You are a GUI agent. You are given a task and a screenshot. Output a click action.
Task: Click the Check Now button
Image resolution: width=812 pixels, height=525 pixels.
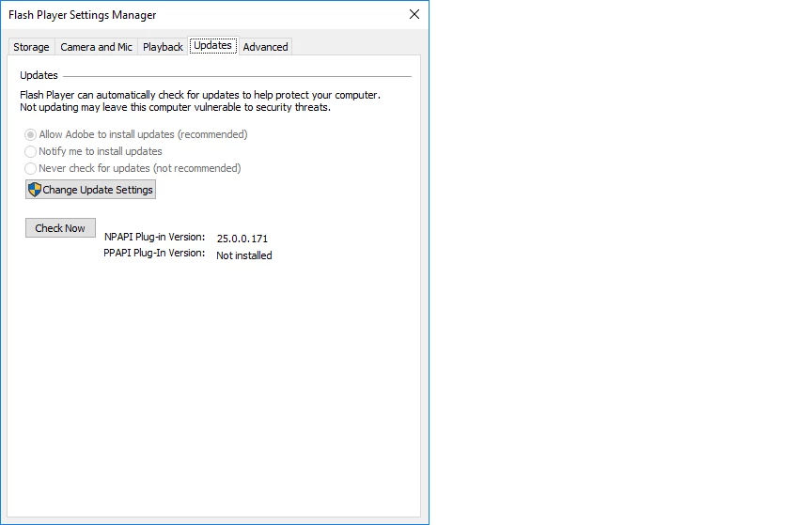(x=60, y=228)
